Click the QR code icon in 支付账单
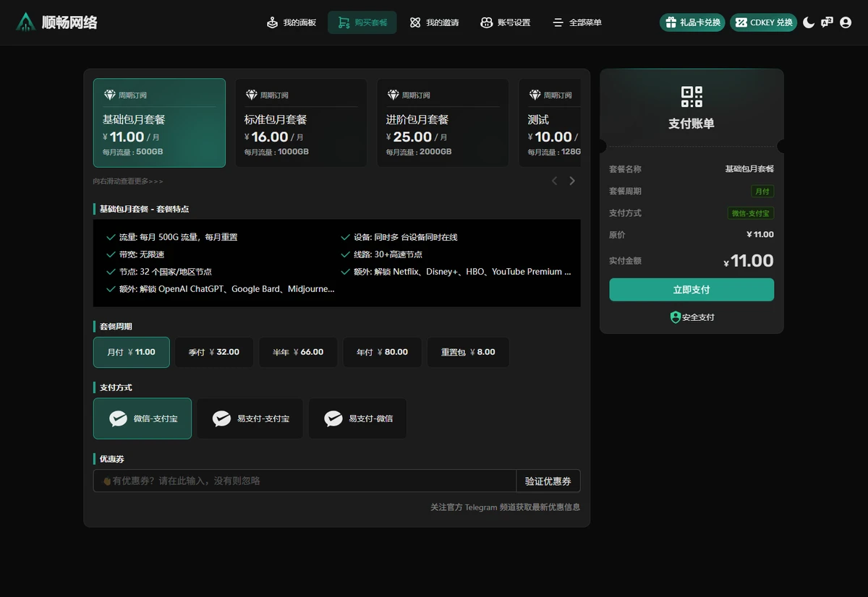This screenshot has width=868, height=597. (692, 97)
